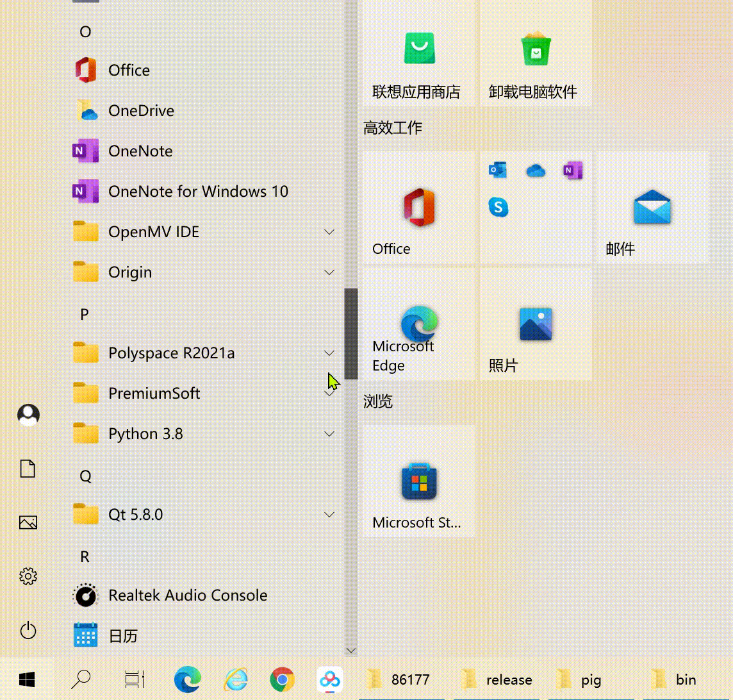Open the 邮件 mail tile
This screenshot has width=733, height=700.
(x=652, y=208)
